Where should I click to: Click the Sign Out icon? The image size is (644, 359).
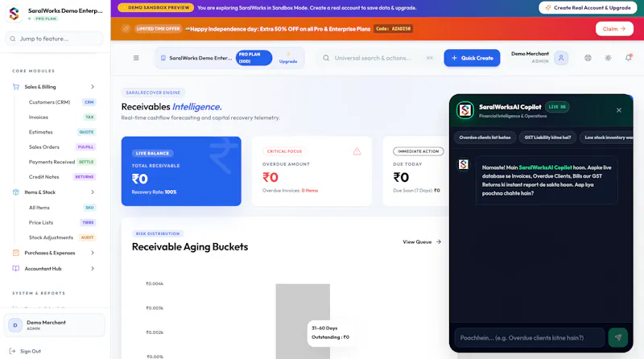click(x=12, y=351)
